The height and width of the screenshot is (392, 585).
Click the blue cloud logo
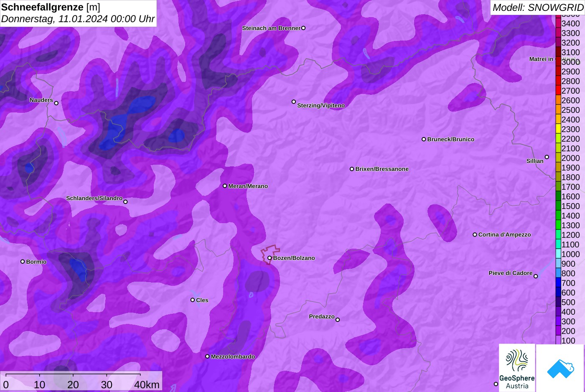(560, 369)
